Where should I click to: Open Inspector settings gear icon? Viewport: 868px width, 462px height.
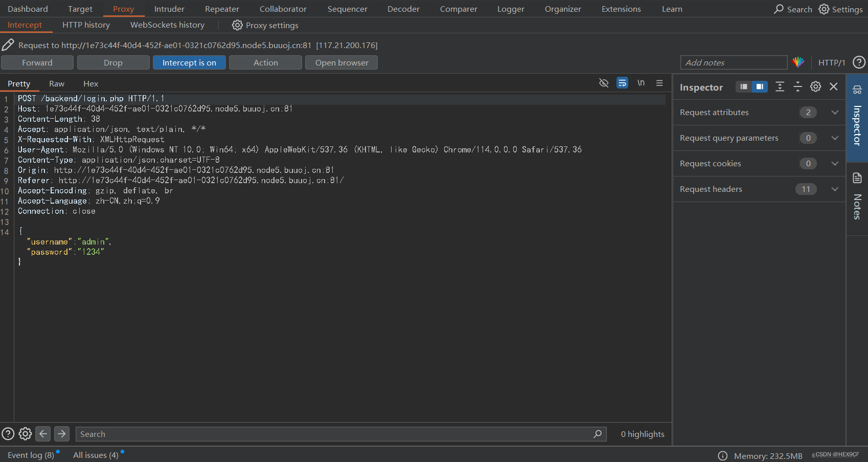pos(815,86)
